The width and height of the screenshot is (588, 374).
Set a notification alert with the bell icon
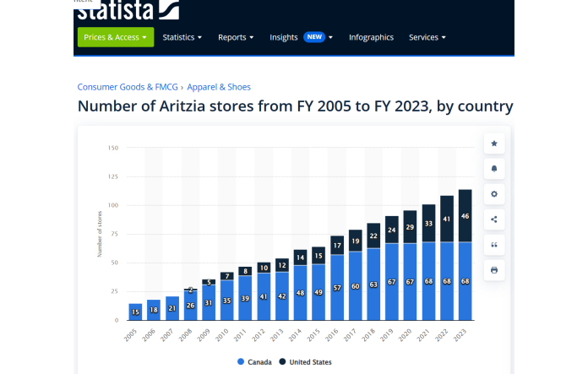(494, 169)
